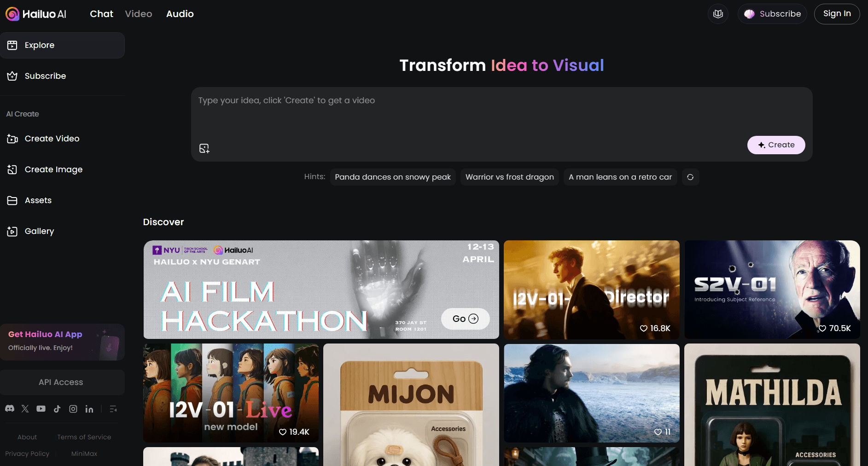Click the Gallery icon in the sidebar
Viewport: 868px width, 466px height.
[x=12, y=231]
